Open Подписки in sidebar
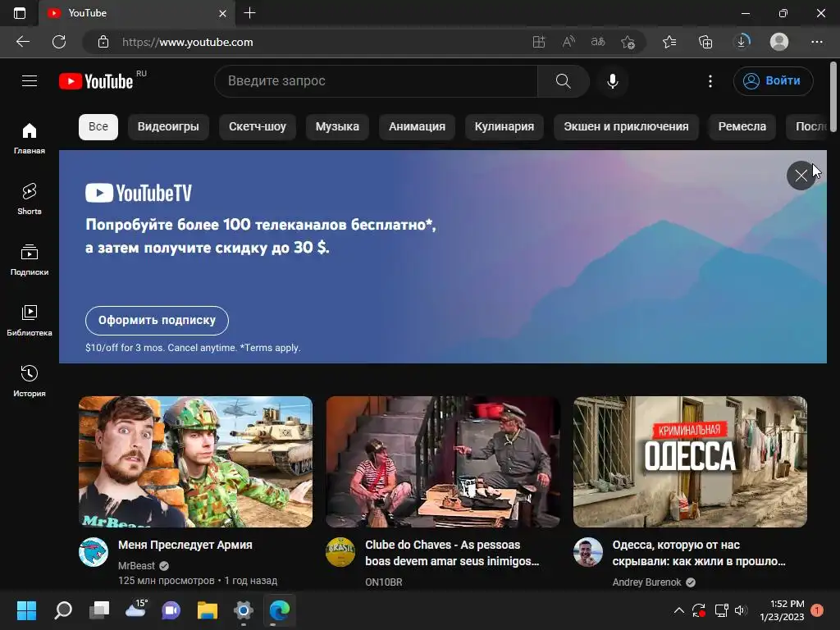The width and height of the screenshot is (840, 630). tap(30, 260)
